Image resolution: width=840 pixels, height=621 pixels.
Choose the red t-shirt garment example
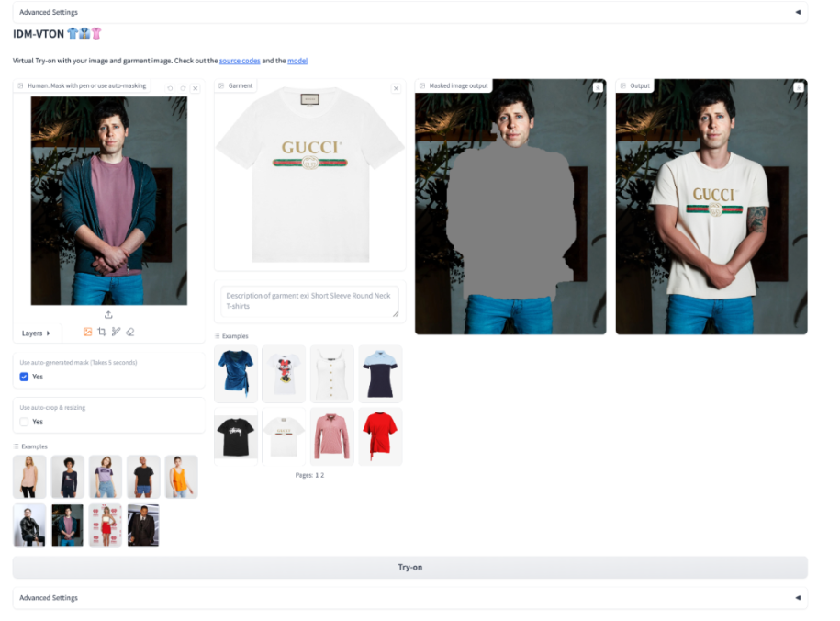[x=380, y=436]
